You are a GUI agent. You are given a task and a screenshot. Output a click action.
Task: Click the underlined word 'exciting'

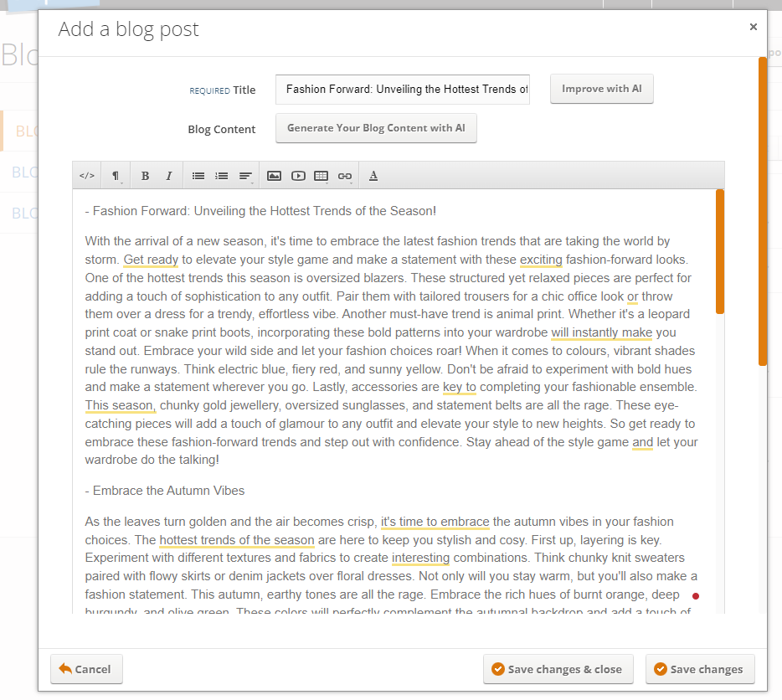coord(541,260)
